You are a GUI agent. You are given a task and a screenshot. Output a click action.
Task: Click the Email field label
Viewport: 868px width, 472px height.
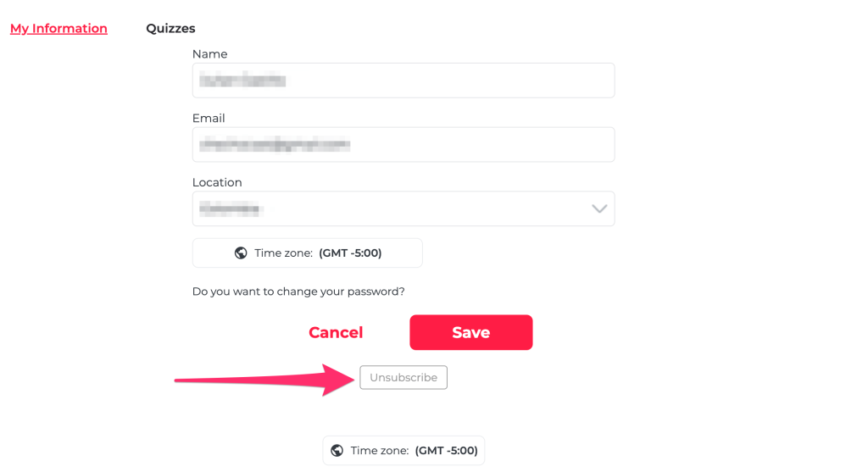[x=209, y=119]
